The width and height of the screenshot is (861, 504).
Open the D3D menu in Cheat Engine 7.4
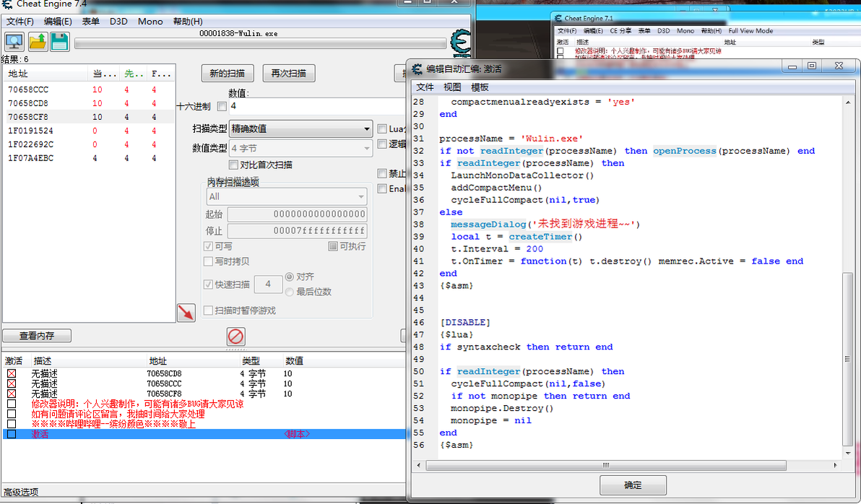tap(118, 22)
